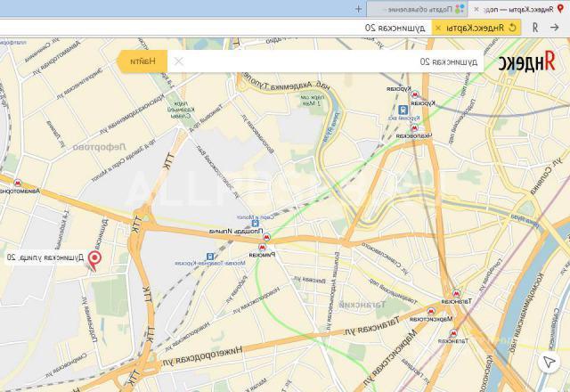This screenshot has height=392, width=570.
Task: Click the Yandex Я browser icon
Action: (535, 28)
